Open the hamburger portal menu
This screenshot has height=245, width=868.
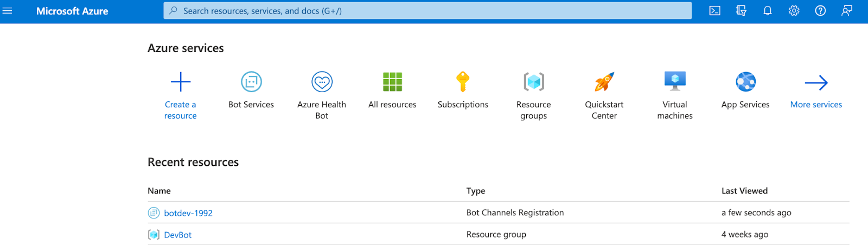[x=7, y=11]
